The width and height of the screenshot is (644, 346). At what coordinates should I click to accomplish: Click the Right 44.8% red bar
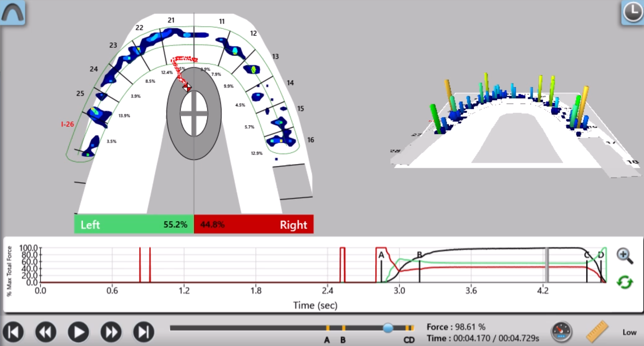point(254,224)
